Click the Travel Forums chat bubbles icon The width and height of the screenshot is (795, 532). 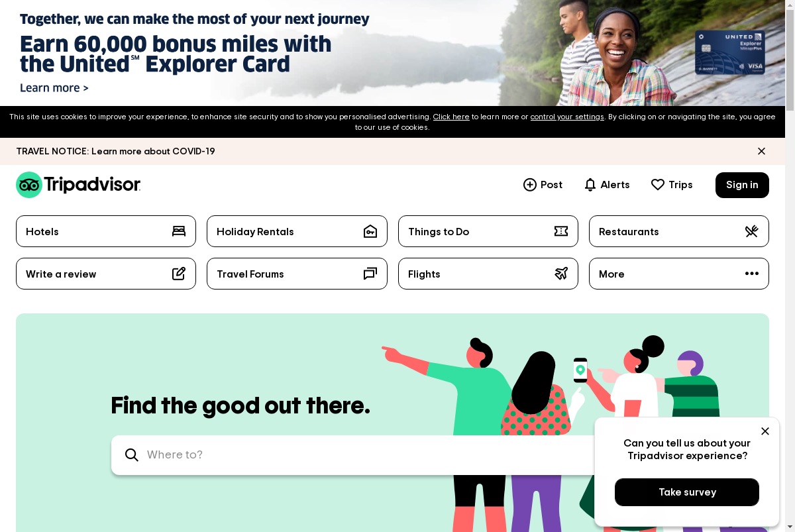click(x=370, y=274)
